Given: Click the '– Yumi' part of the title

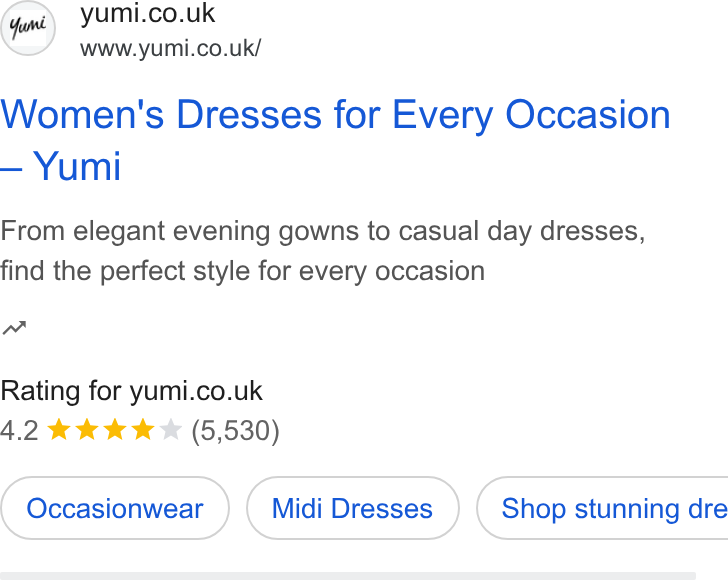Looking at the screenshot, I should 61,166.
